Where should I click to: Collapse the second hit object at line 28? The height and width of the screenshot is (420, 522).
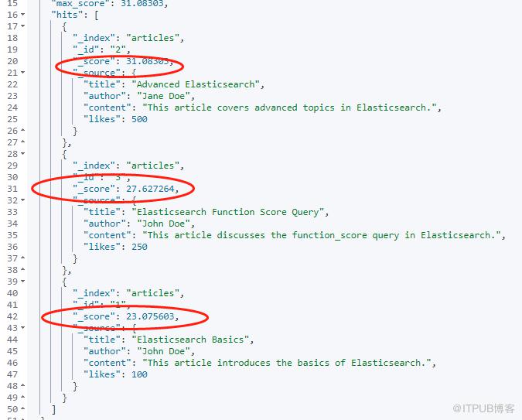[22, 154]
